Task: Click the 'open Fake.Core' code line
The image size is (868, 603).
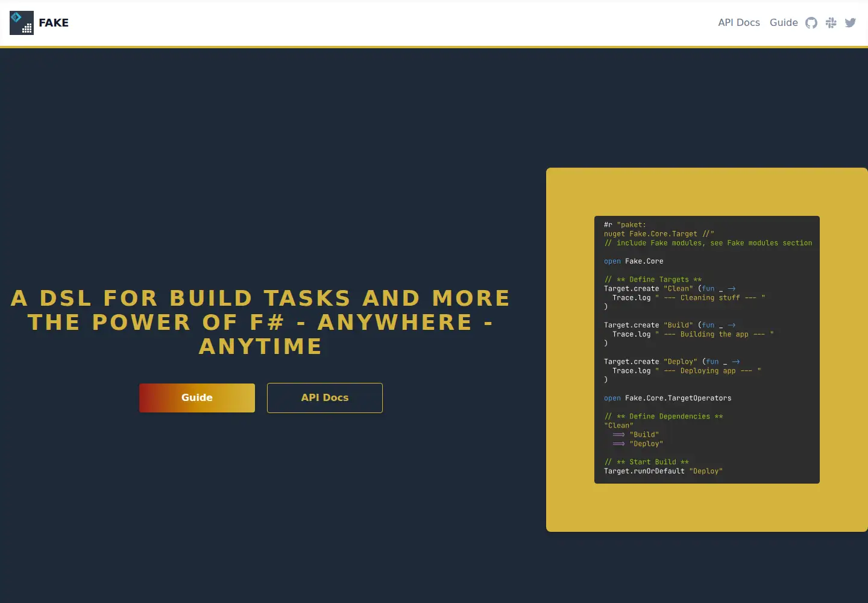Action: (634, 261)
